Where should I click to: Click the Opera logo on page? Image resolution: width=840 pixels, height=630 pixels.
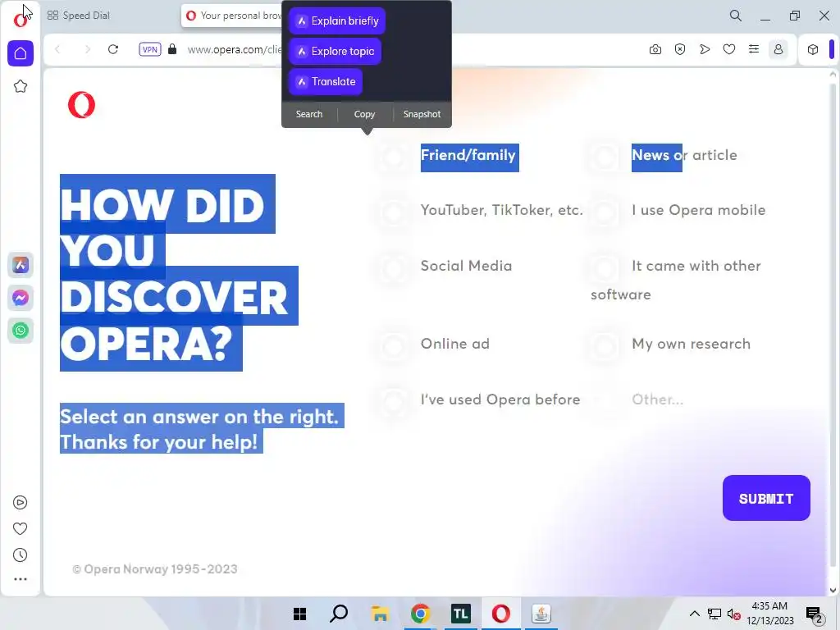coord(81,104)
